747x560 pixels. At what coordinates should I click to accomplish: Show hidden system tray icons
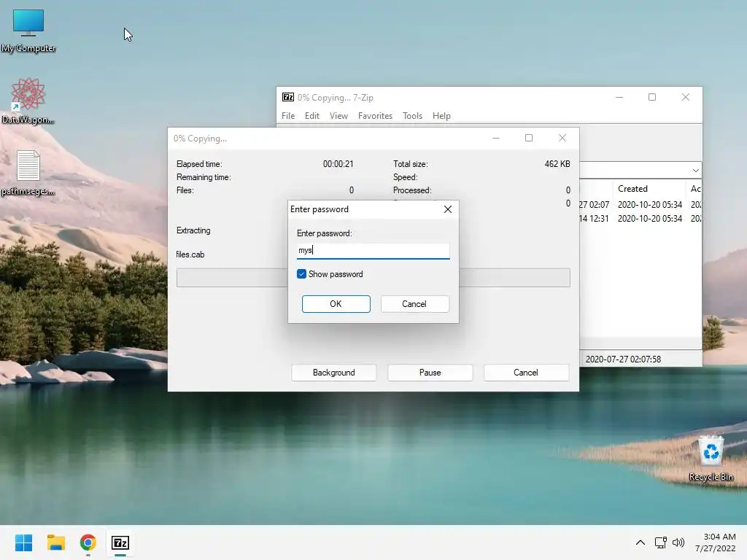point(640,542)
